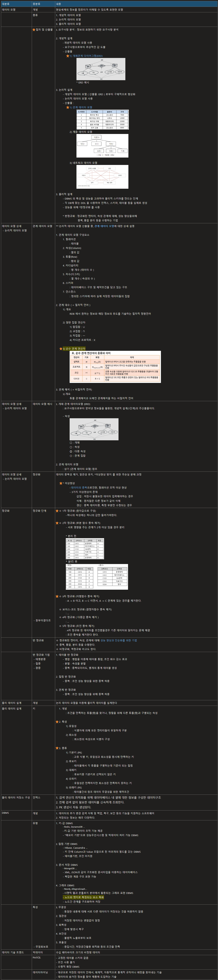
Task: Click the '- 원부이결다조' mnemonic text
Action: pyautogui.click(x=42, y=620)
